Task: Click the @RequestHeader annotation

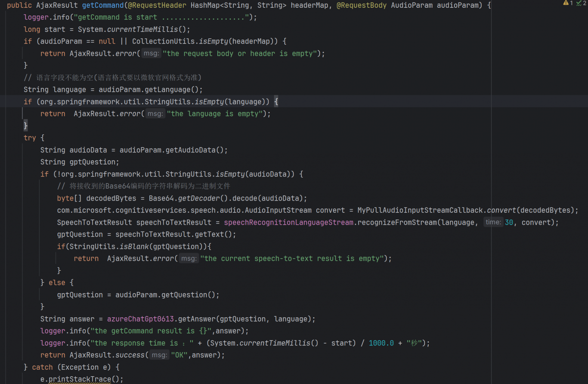Action: click(x=157, y=6)
